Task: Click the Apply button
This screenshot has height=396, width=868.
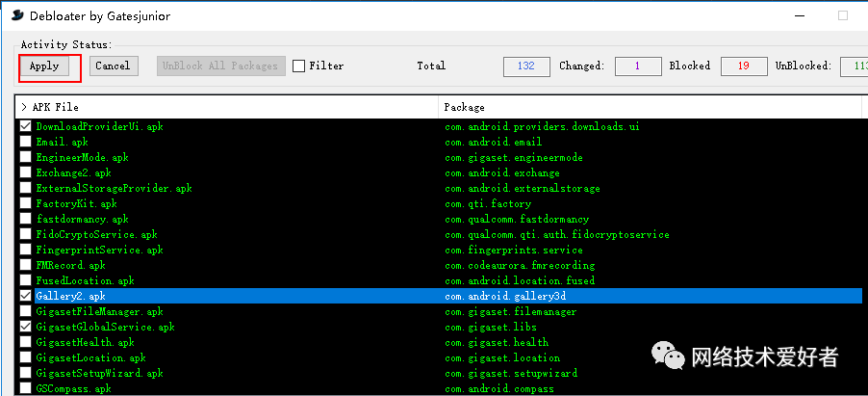Action: (x=44, y=66)
